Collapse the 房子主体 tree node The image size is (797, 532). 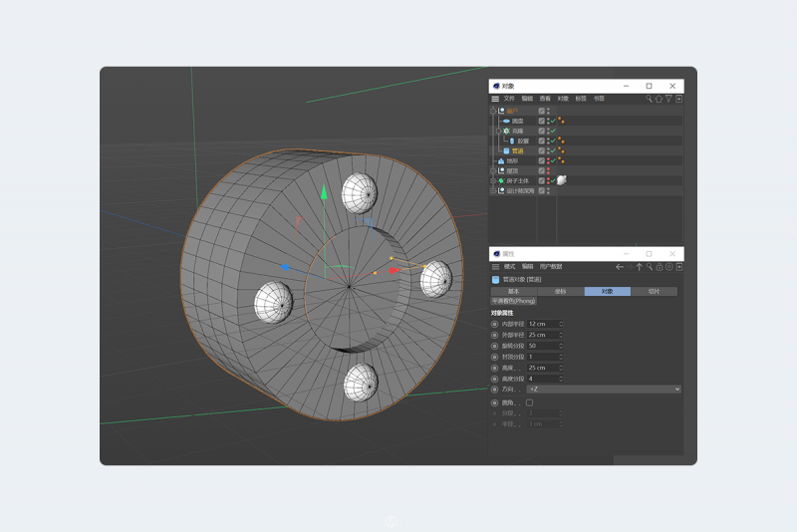tap(493, 180)
